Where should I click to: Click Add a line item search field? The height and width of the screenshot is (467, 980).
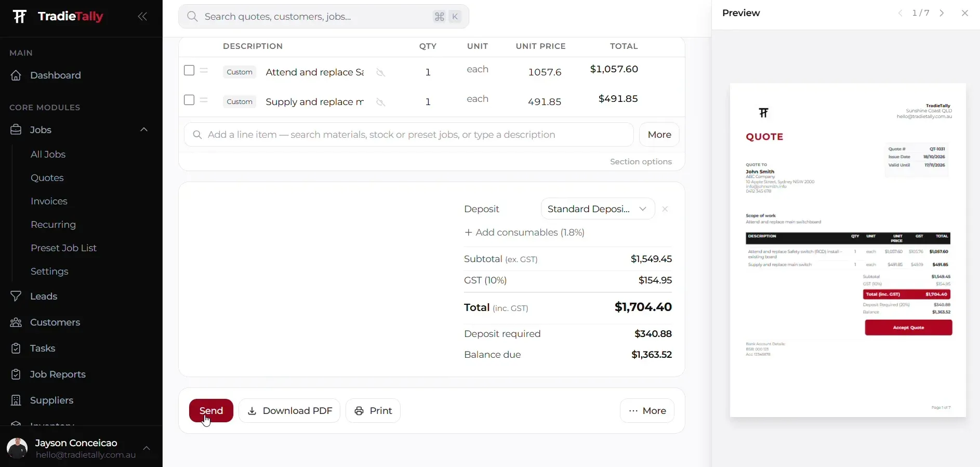tap(408, 135)
